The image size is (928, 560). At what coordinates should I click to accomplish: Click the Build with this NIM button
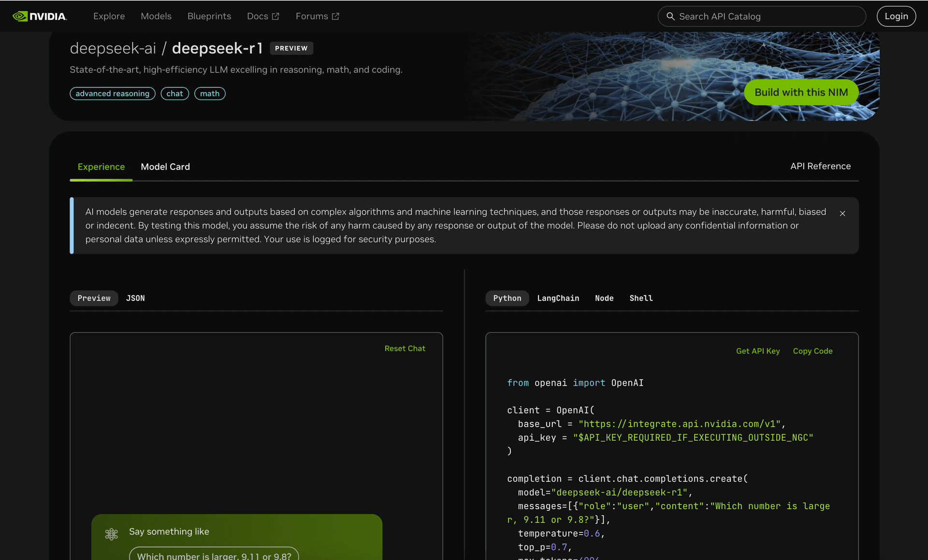tap(801, 91)
